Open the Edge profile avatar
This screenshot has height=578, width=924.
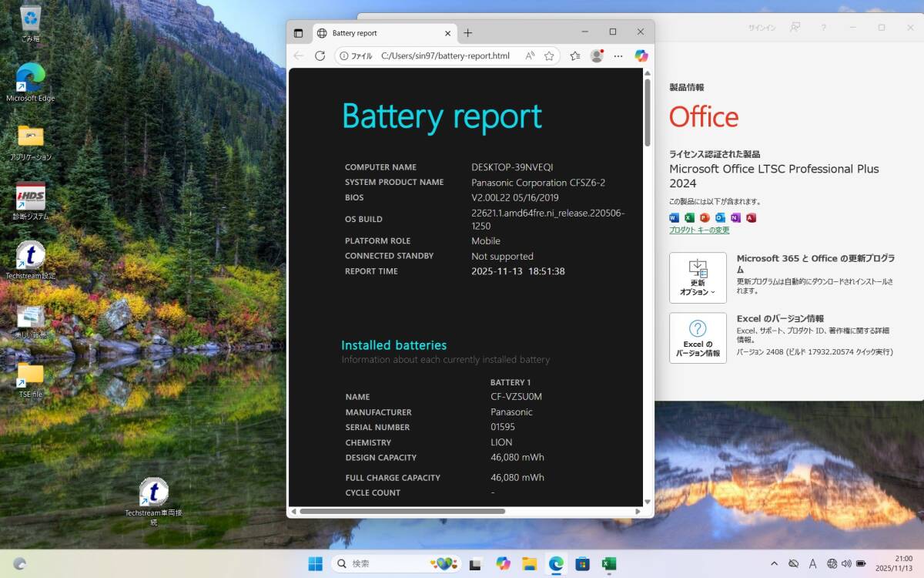tap(597, 55)
